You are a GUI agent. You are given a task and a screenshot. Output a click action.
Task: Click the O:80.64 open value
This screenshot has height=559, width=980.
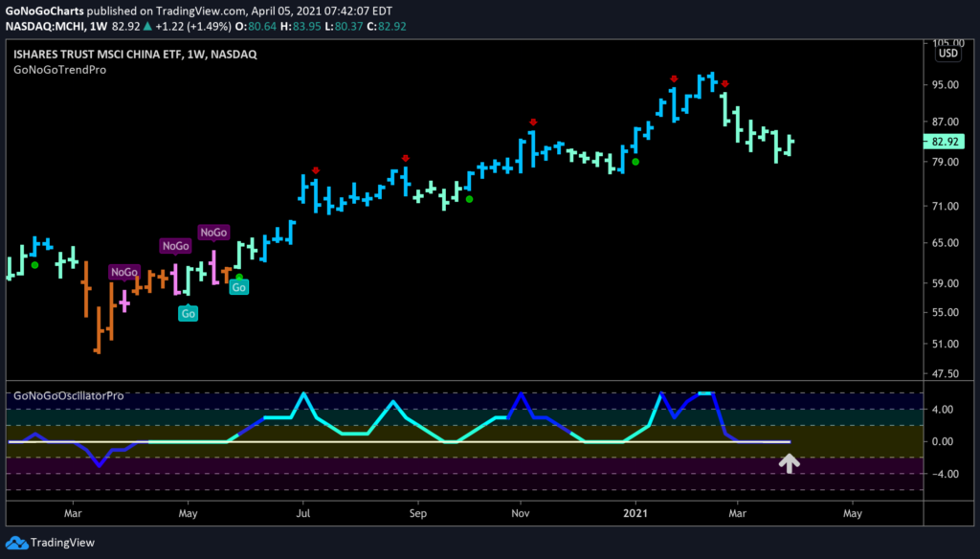click(x=256, y=26)
